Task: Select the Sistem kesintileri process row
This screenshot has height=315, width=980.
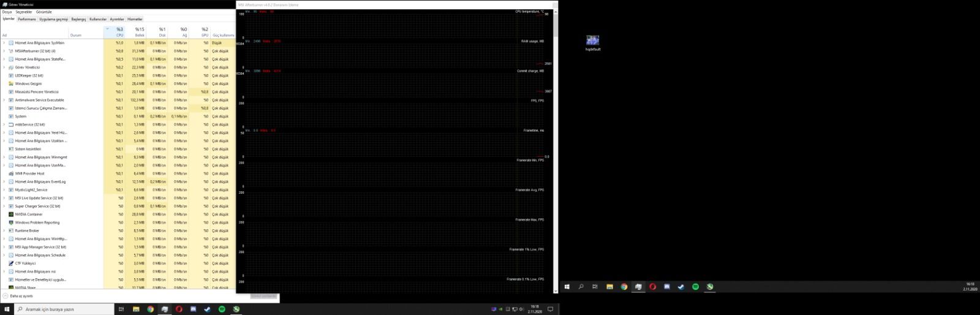Action: coord(118,149)
